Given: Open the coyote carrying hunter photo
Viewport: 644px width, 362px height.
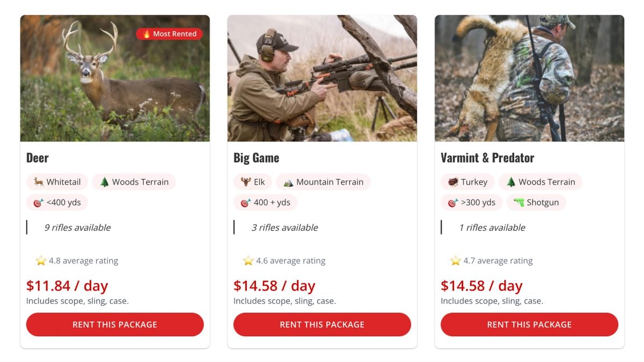Looking at the screenshot, I should 529,78.
